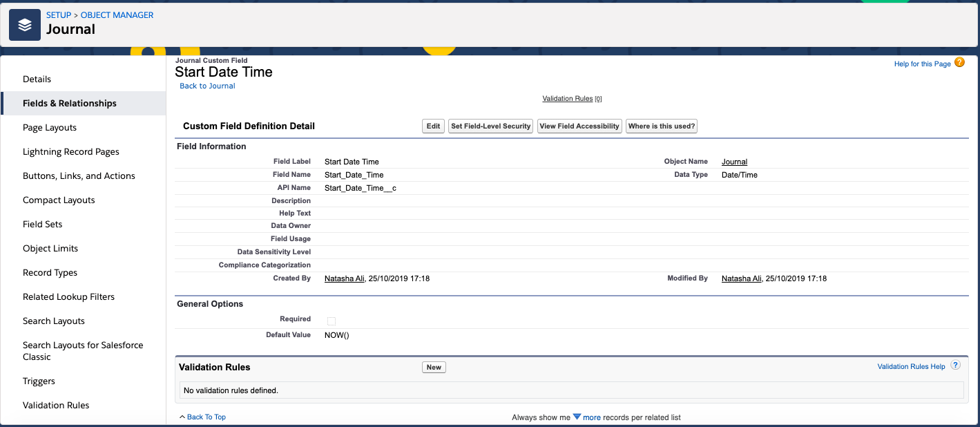Click the SETUP breadcrumb link
The height and width of the screenshot is (427, 980).
coord(59,15)
